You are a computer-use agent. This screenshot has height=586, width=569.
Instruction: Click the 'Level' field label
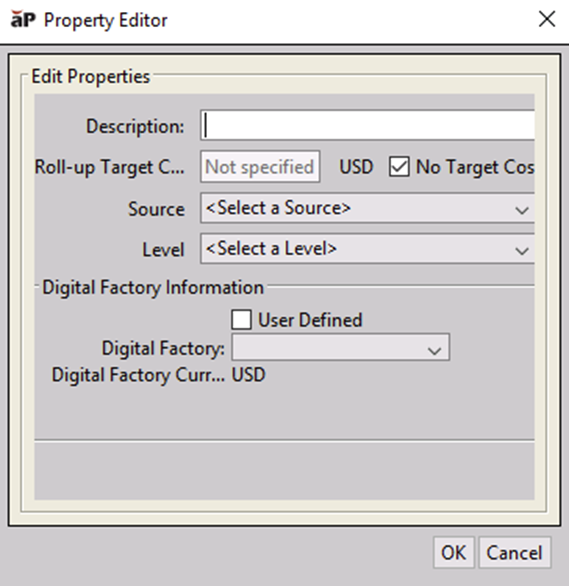click(163, 250)
